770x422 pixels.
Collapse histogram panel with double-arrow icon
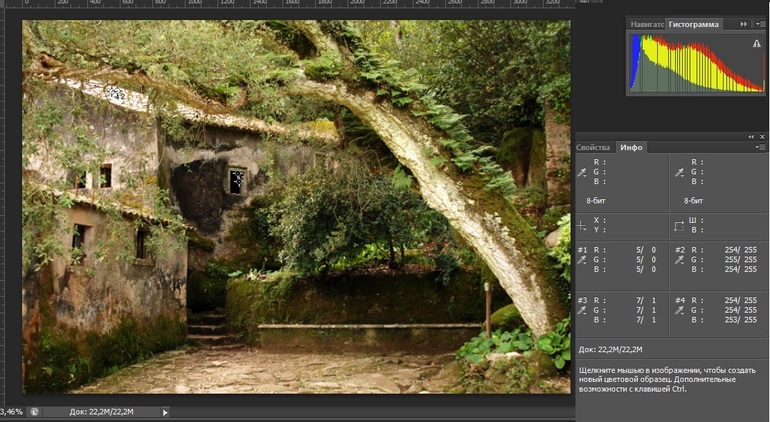coord(743,23)
